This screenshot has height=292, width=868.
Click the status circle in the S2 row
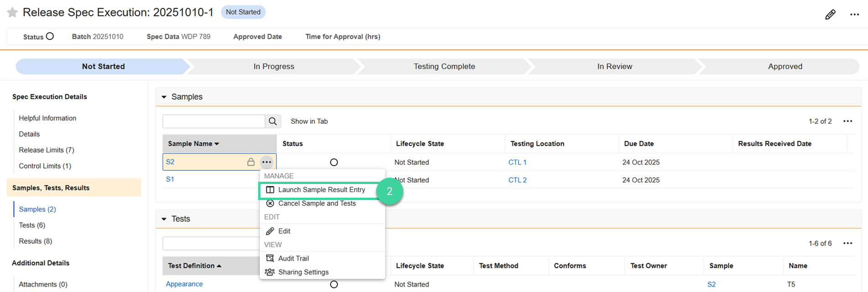point(334,162)
